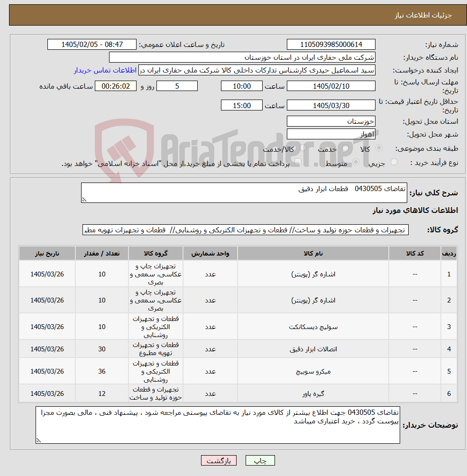Click the public announcement date field
The width and height of the screenshot is (467, 476).
click(x=92, y=45)
